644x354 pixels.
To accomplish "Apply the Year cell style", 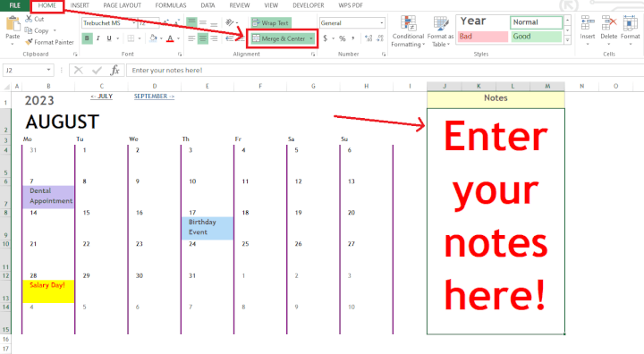I will [483, 22].
